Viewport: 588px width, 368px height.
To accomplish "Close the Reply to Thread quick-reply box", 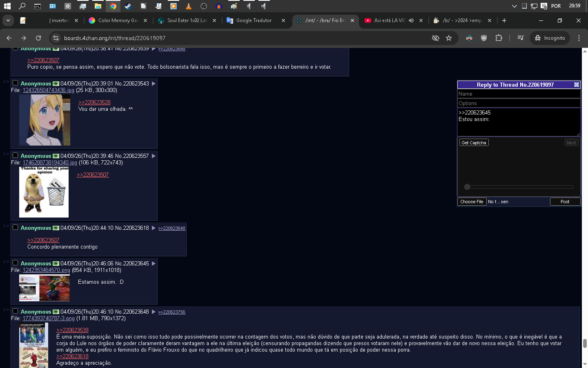I will [577, 85].
